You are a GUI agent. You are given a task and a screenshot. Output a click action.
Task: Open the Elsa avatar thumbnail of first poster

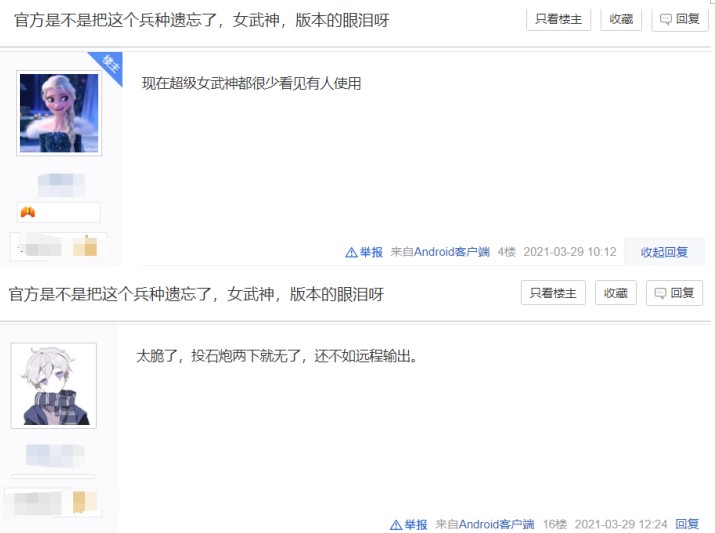[59, 113]
